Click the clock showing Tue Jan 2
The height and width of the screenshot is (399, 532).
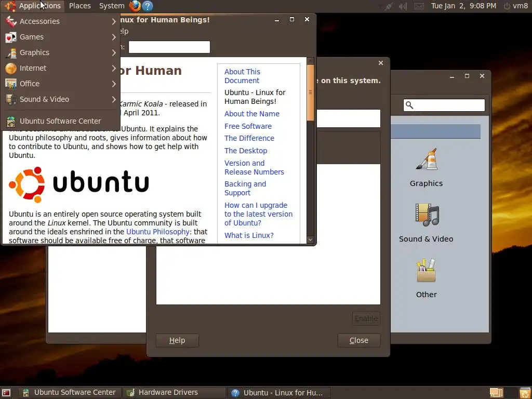[463, 6]
